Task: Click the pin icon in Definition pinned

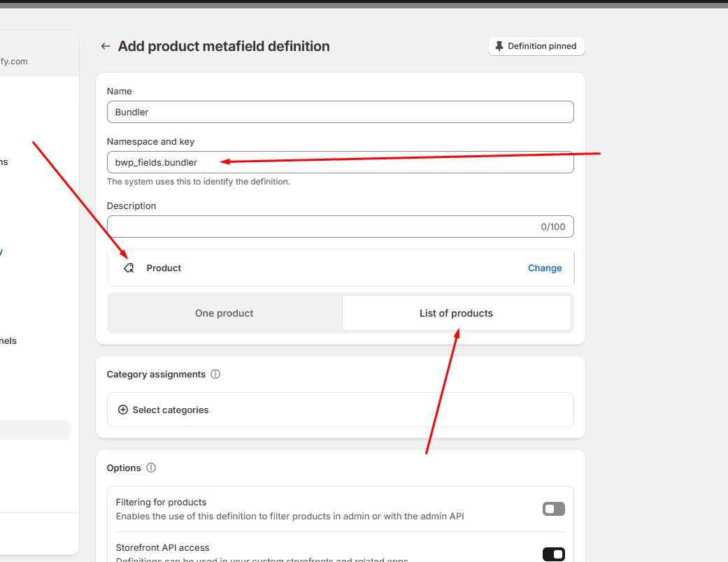Action: [499, 46]
